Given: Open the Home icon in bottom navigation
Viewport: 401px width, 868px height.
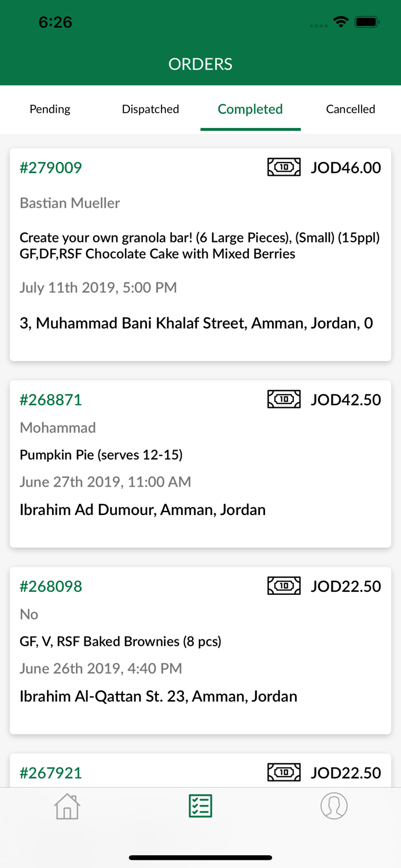Looking at the screenshot, I should [67, 806].
